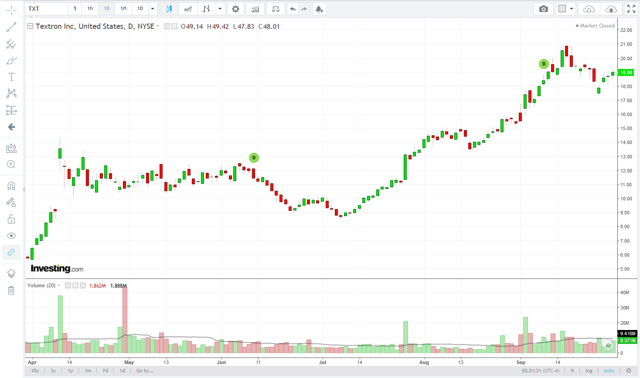Screen dimensions: 640x378
Task: Load chart layout from the cloud
Action: [x=589, y=9]
